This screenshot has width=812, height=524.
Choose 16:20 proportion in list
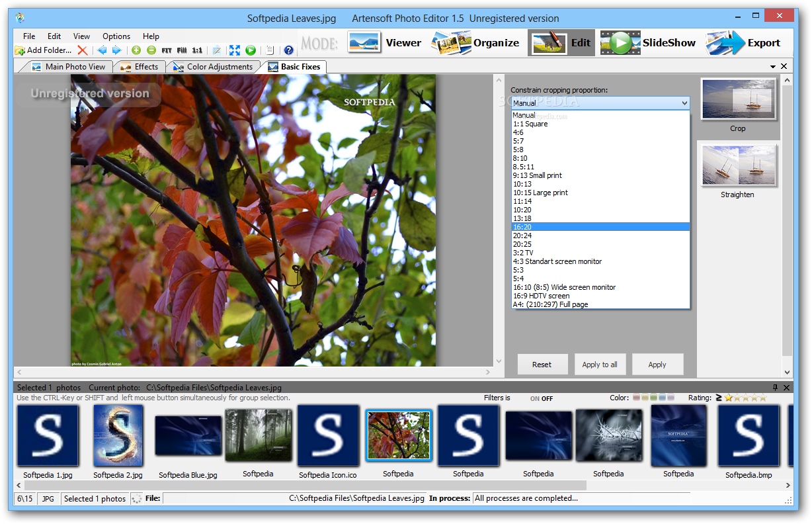(x=600, y=227)
